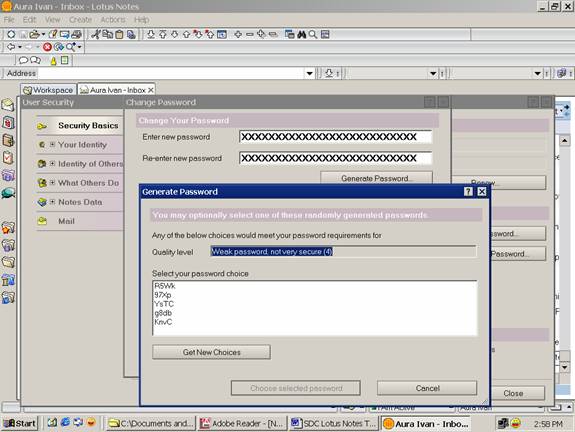Open the Address bar dropdown arrow

[310, 73]
